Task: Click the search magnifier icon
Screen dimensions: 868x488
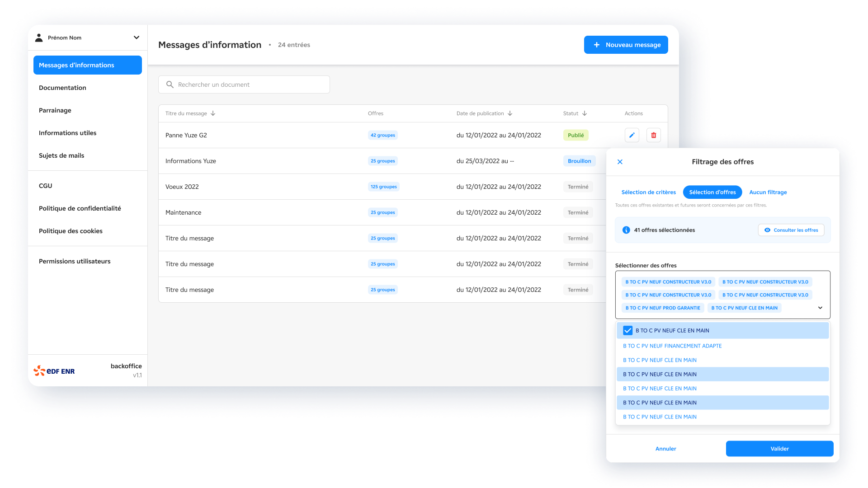Action: pos(170,84)
